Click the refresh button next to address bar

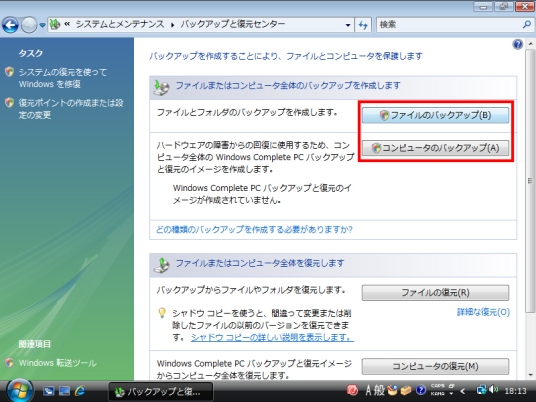363,25
